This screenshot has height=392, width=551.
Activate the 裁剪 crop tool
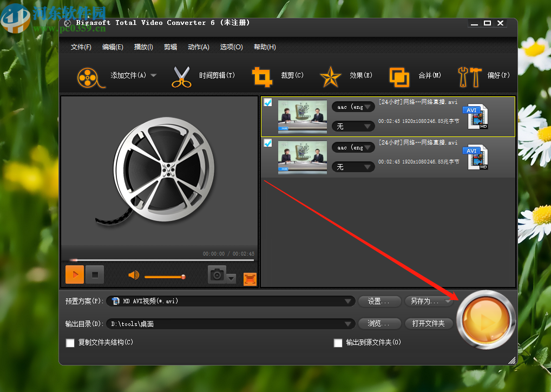click(263, 76)
